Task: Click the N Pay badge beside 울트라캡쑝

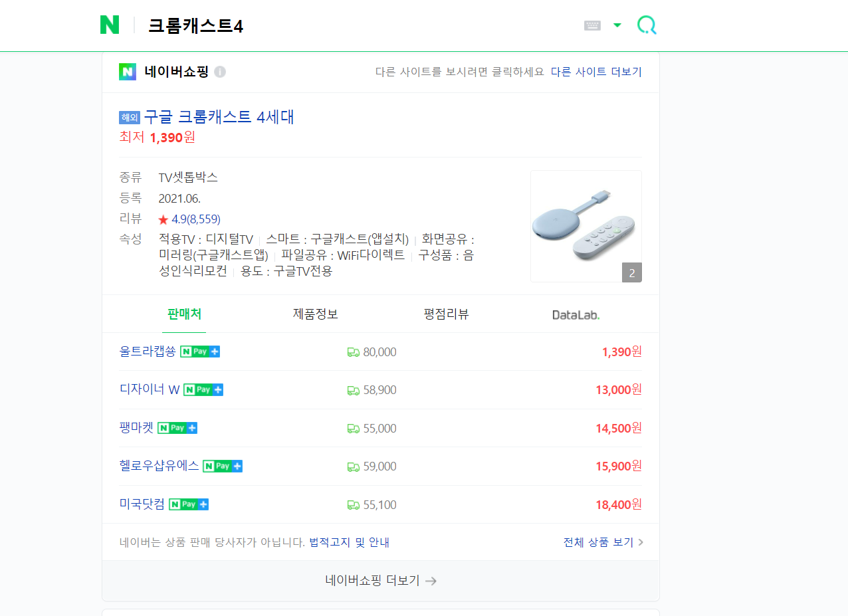Action: tap(200, 352)
